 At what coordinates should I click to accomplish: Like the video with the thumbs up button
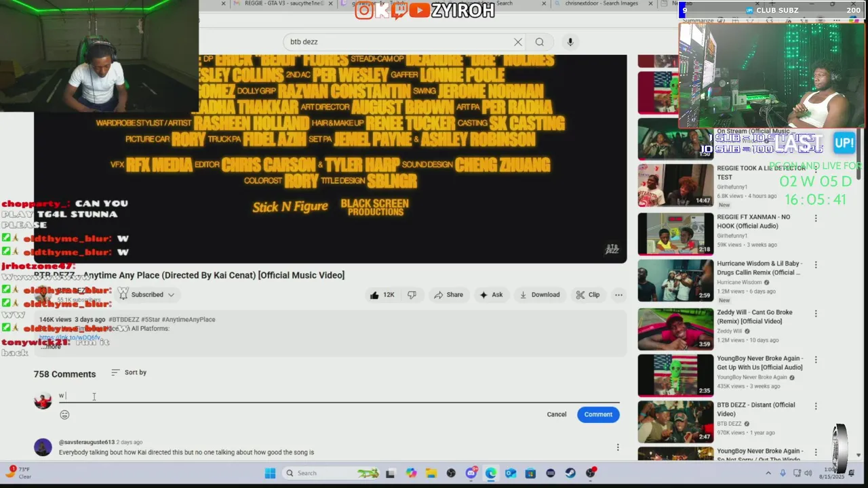coord(382,295)
